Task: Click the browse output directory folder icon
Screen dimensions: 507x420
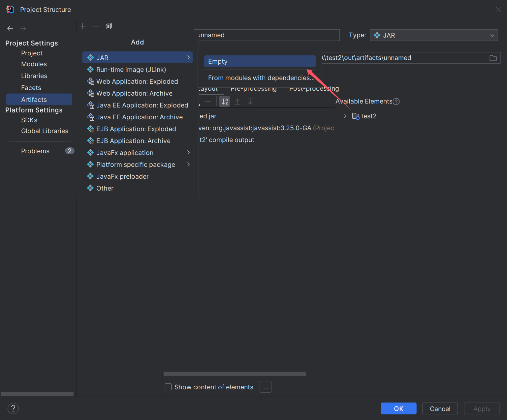Action: 493,58
